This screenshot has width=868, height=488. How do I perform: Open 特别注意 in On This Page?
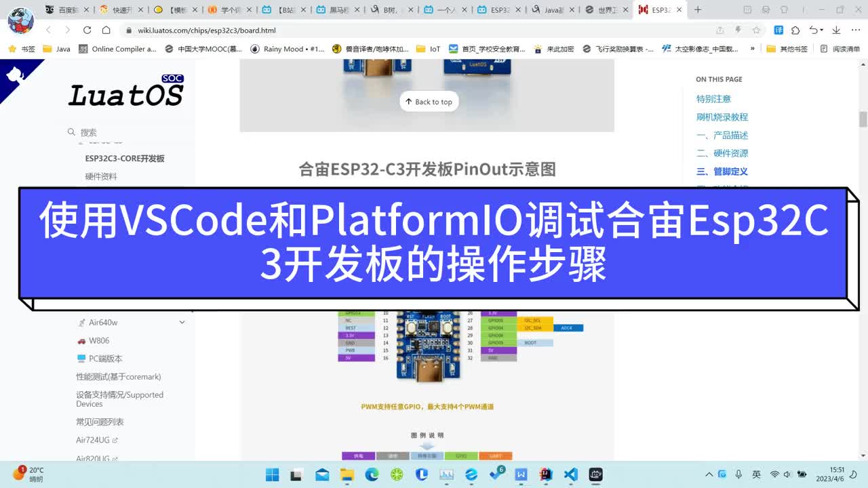(713, 99)
